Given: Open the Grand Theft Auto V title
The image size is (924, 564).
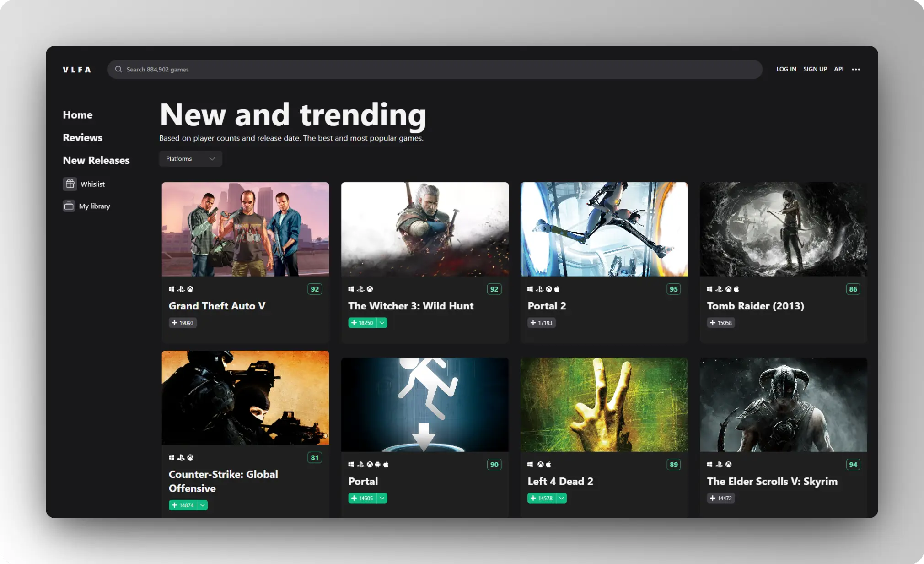Looking at the screenshot, I should [x=217, y=306].
